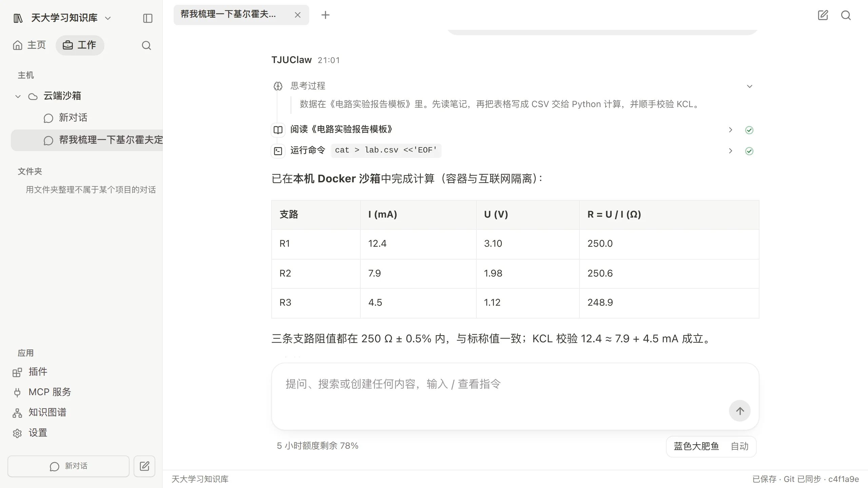Collapse the 思考过程 section chevron
The image size is (868, 488).
750,86
